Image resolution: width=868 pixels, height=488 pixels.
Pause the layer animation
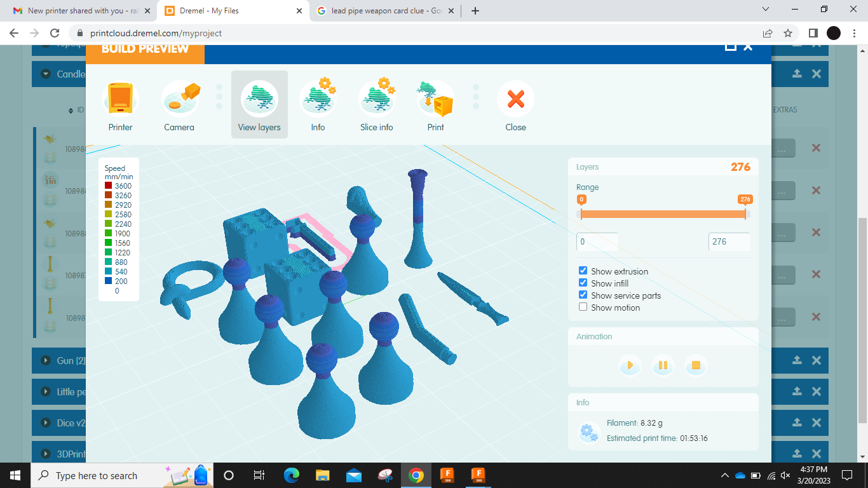click(663, 365)
